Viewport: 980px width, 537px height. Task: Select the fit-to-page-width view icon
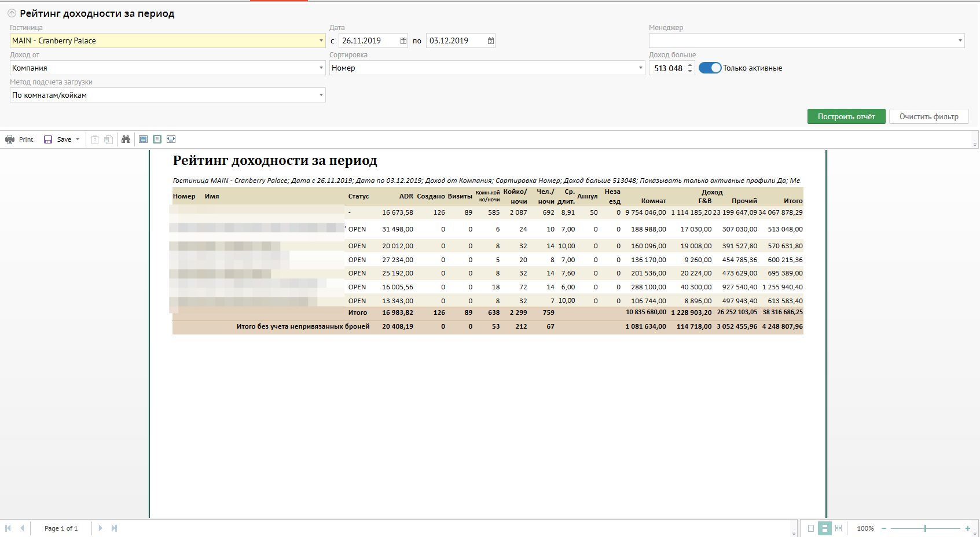tap(171, 139)
